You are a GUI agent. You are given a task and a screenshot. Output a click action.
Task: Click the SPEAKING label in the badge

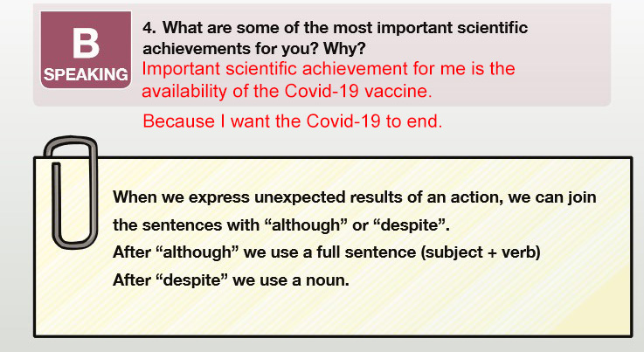click(x=86, y=74)
